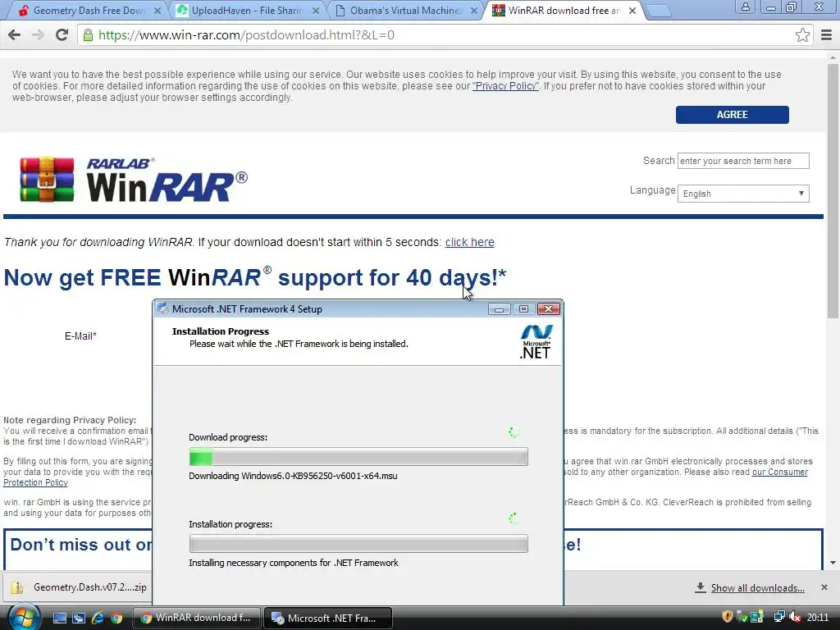The width and height of the screenshot is (840, 630).
Task: Click the Geometry Dash zip file icon
Action: tap(17, 587)
